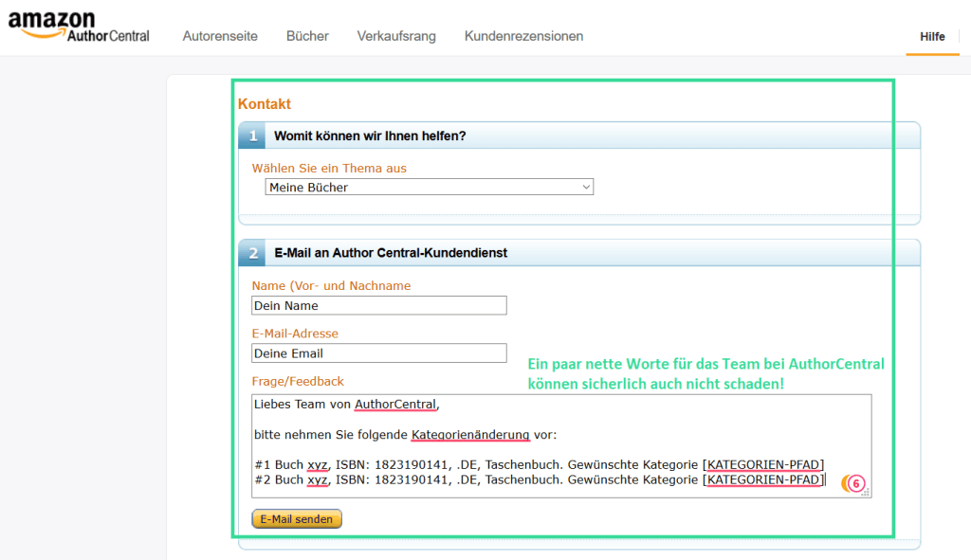Click the spell-check badge showing 6
This screenshot has height=560, width=971.
pyautogui.click(x=855, y=483)
